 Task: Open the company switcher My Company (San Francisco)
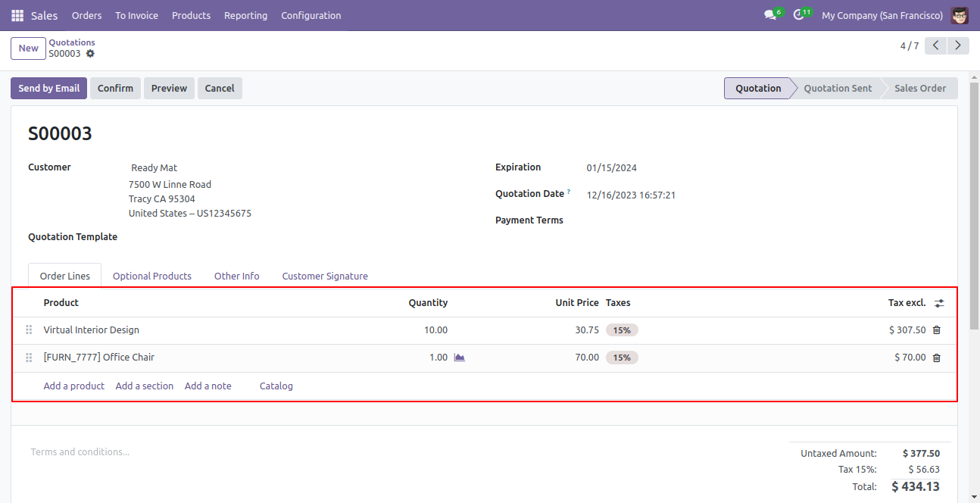pos(882,15)
